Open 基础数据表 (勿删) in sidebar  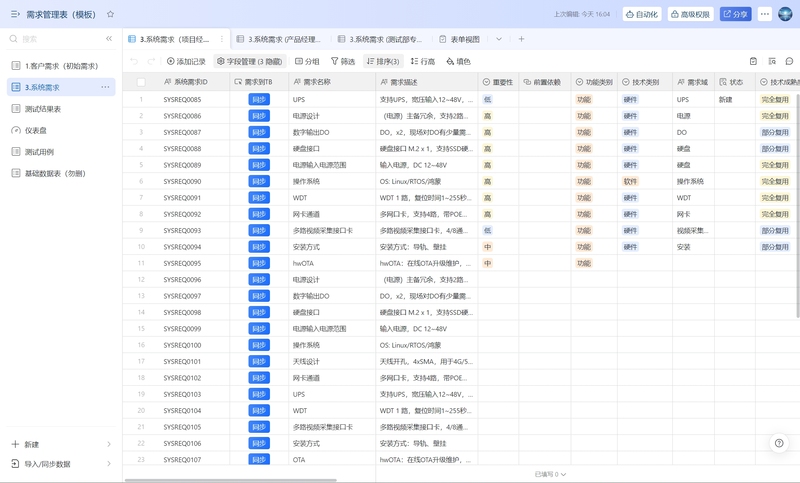61,173
